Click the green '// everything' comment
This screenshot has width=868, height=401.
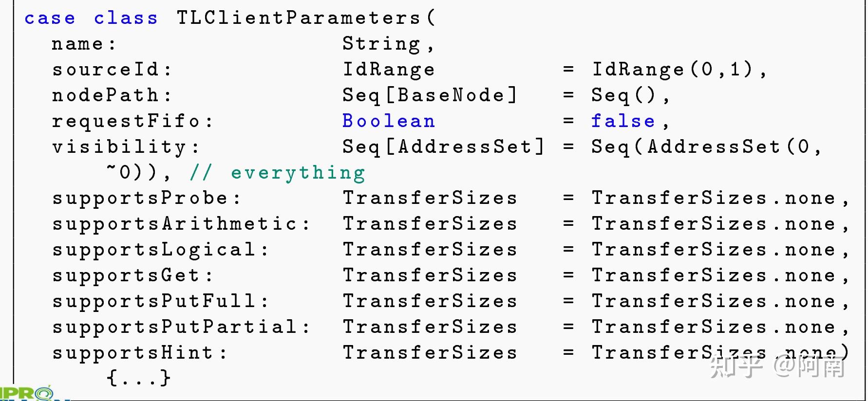click(277, 173)
